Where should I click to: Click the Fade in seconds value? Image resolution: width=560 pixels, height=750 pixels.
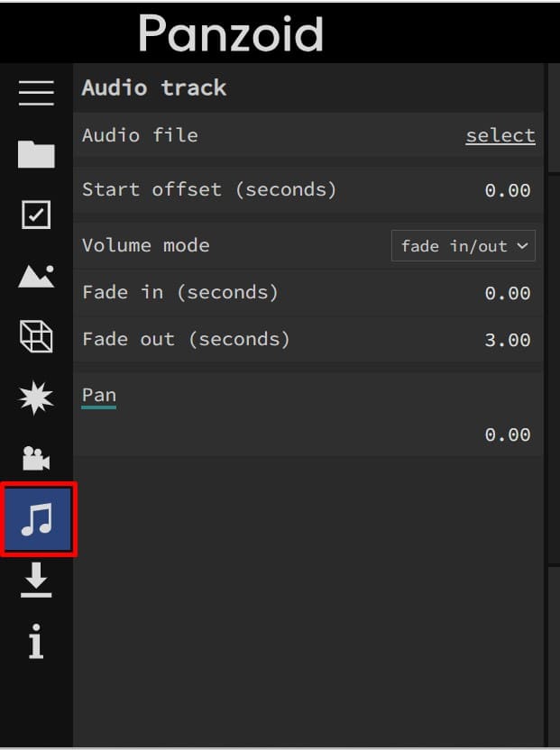point(508,293)
